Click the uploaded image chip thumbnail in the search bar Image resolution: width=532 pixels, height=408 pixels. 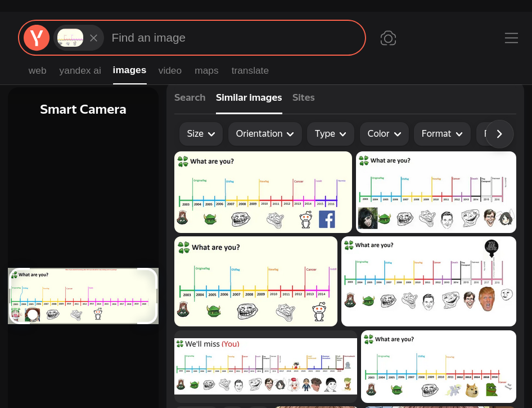pyautogui.click(x=70, y=38)
